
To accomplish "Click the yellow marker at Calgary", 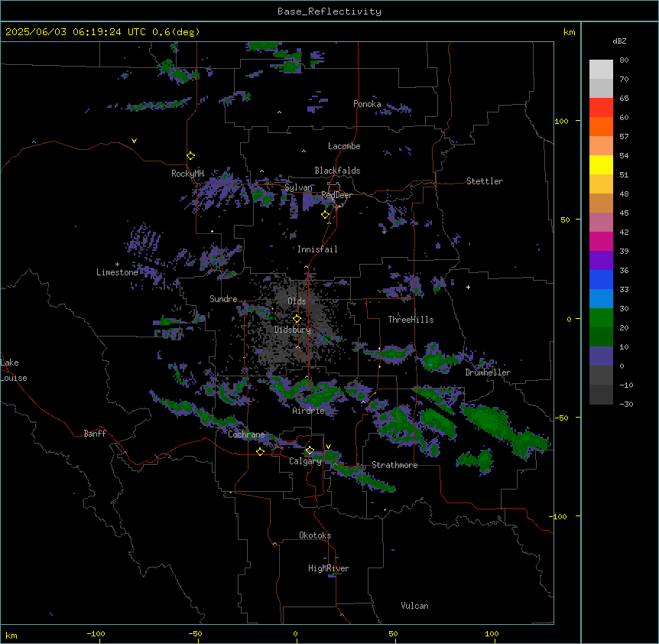I will 310,450.
